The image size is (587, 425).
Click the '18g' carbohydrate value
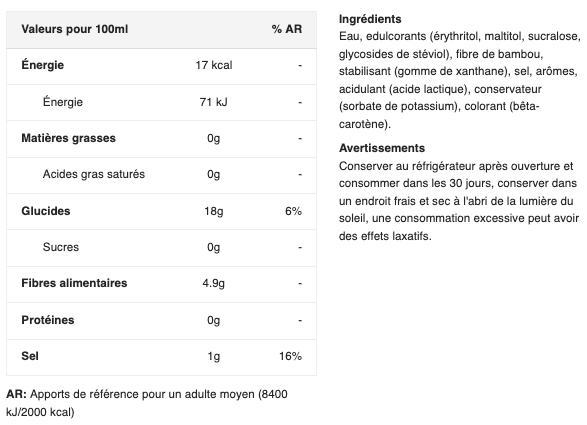pyautogui.click(x=214, y=211)
